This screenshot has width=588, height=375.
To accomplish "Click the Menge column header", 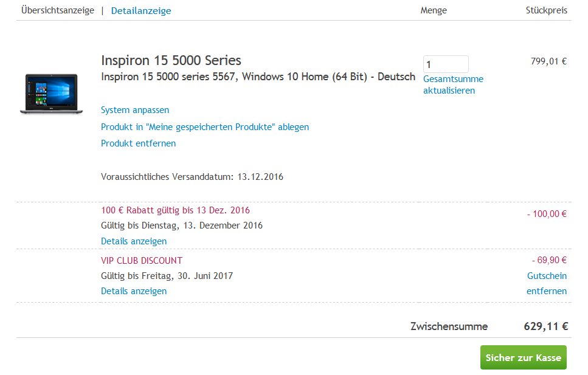I will tap(434, 10).
